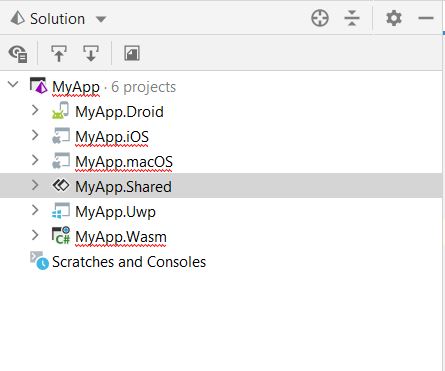This screenshot has width=445, height=371.
Task: Click the navigate up arrow icon
Action: (x=59, y=53)
